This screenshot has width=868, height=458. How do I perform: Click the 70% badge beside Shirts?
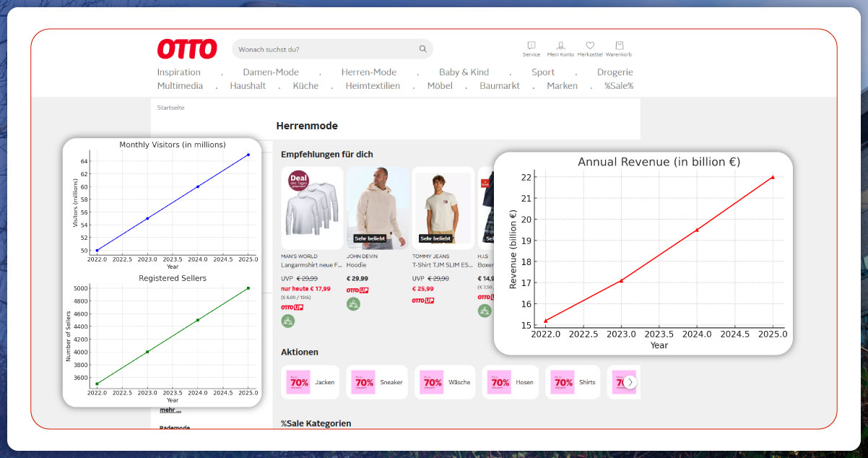click(563, 382)
